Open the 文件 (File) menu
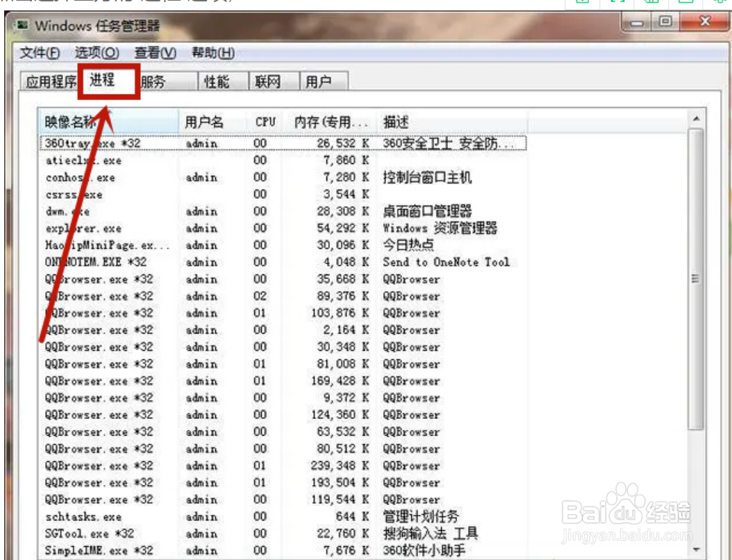Screen dimensions: 732x560 [38, 53]
